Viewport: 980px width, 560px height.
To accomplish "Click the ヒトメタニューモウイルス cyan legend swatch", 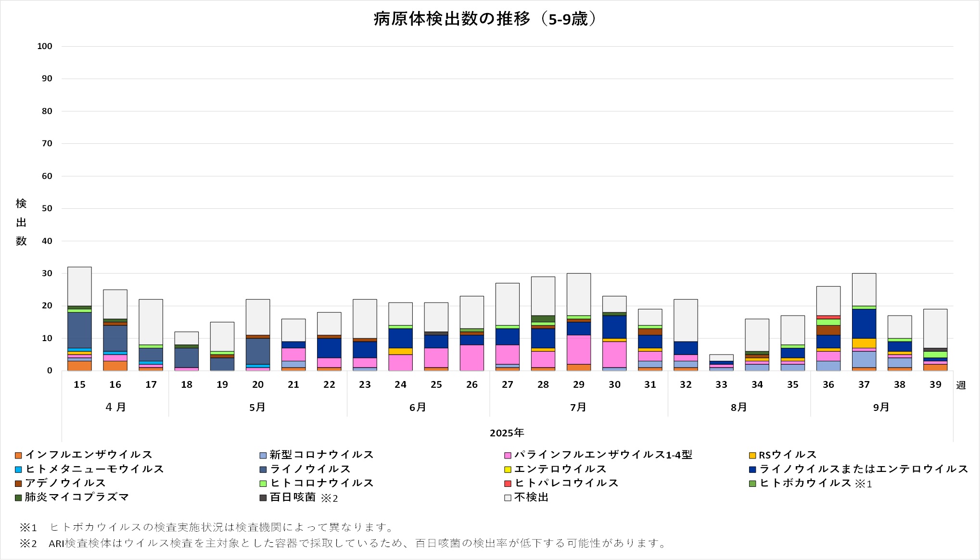I will pos(18,469).
